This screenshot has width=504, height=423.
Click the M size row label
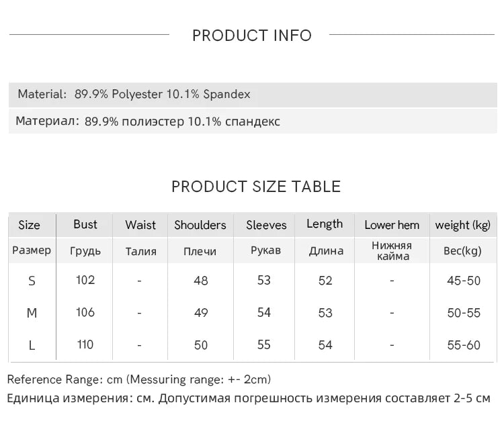coord(32,313)
